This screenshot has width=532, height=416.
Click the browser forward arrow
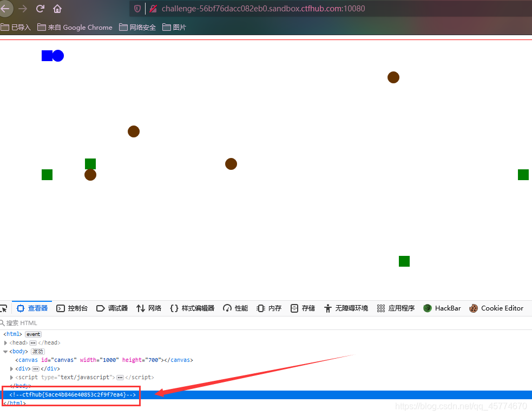click(23, 9)
